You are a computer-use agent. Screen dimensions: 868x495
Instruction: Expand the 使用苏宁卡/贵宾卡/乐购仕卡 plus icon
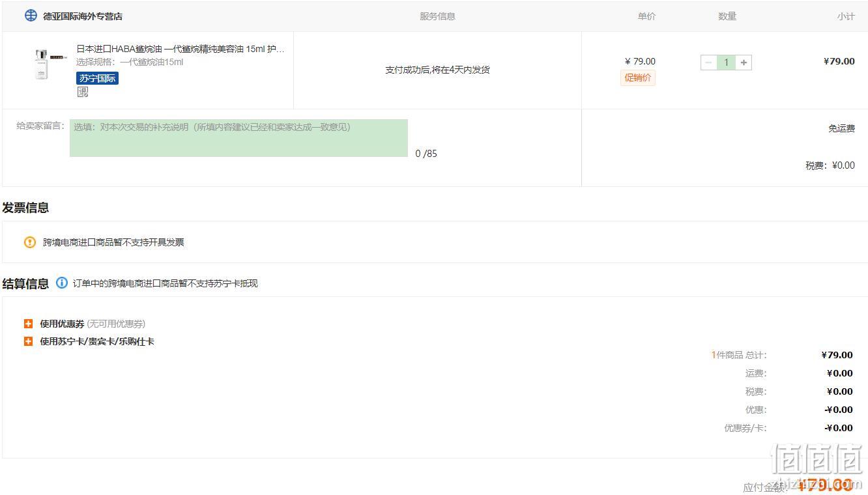(x=28, y=341)
